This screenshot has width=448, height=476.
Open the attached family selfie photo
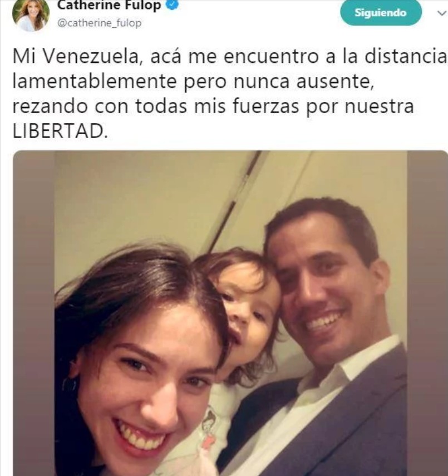tap(230, 313)
